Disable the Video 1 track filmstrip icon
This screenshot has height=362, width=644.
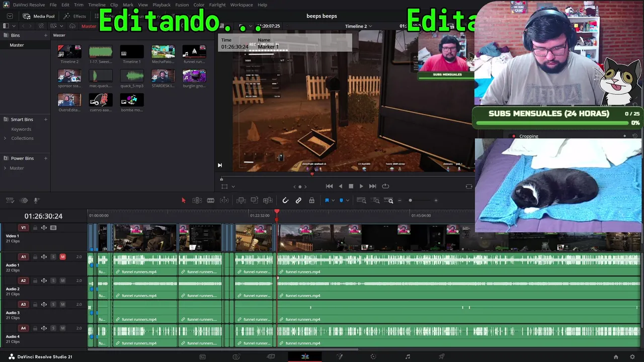point(53,228)
